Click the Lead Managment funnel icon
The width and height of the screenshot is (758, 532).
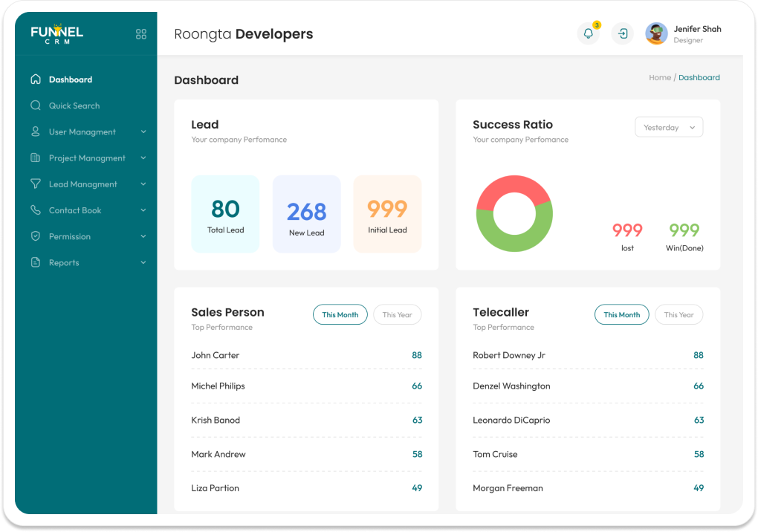(35, 184)
